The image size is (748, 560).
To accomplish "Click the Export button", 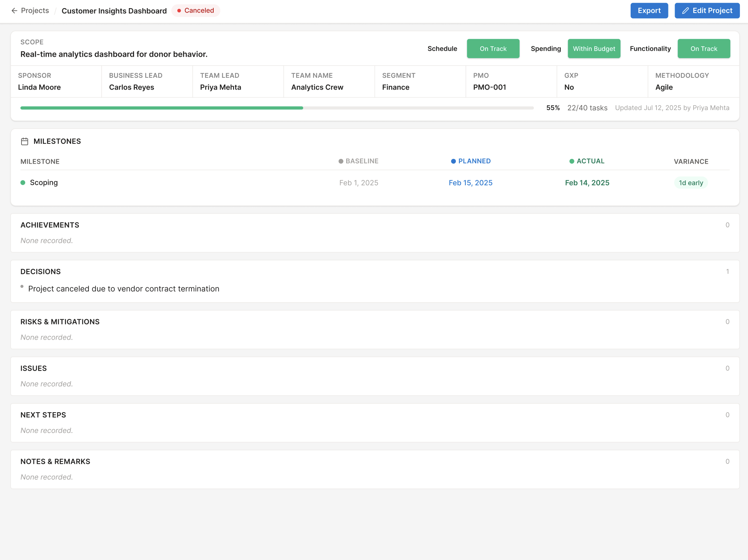I will point(649,11).
